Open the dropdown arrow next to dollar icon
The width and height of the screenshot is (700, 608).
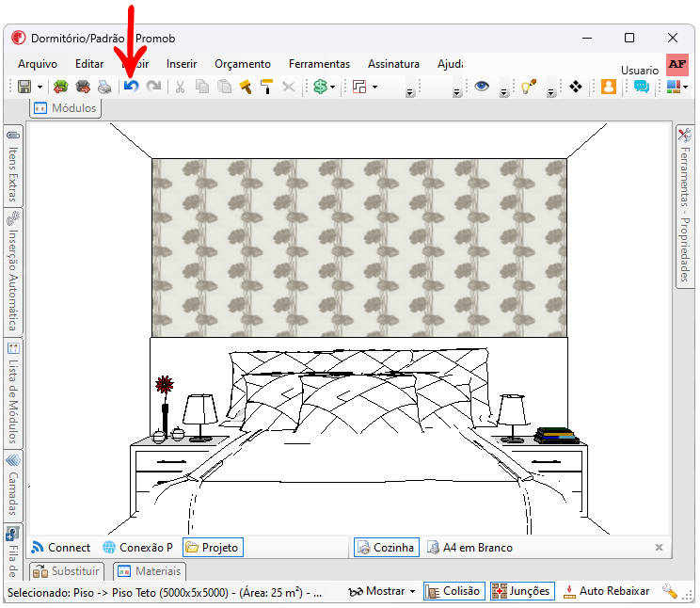(334, 87)
